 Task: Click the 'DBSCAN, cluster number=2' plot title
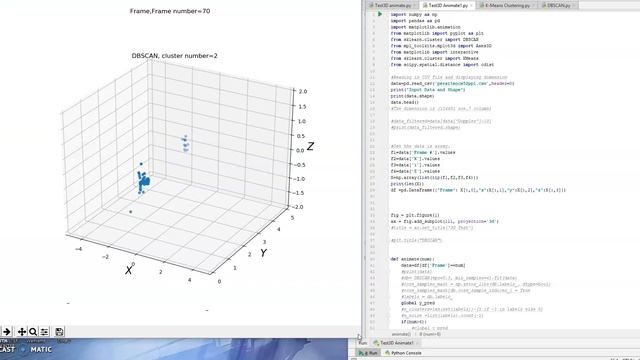(174, 56)
